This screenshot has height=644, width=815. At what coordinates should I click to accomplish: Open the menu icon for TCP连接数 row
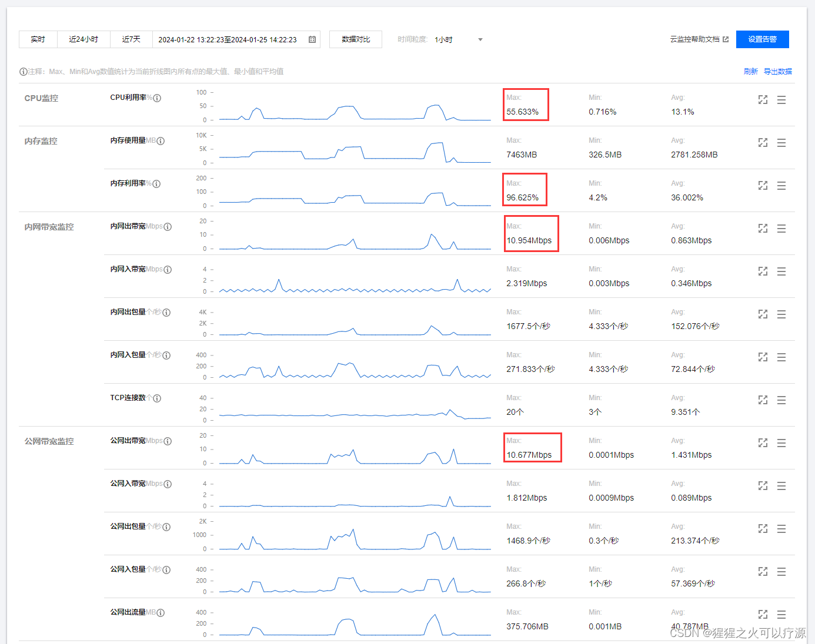(781, 400)
